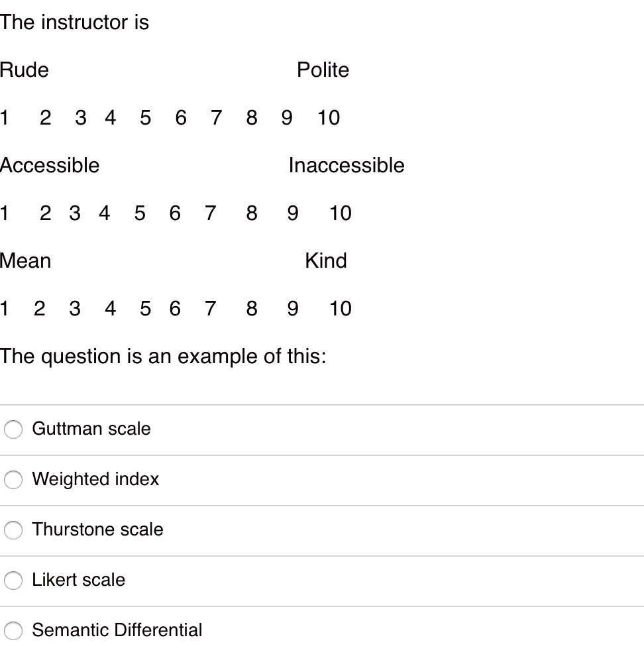Select the Weighted index answer option
The height and width of the screenshot is (668, 644).
(x=13, y=480)
